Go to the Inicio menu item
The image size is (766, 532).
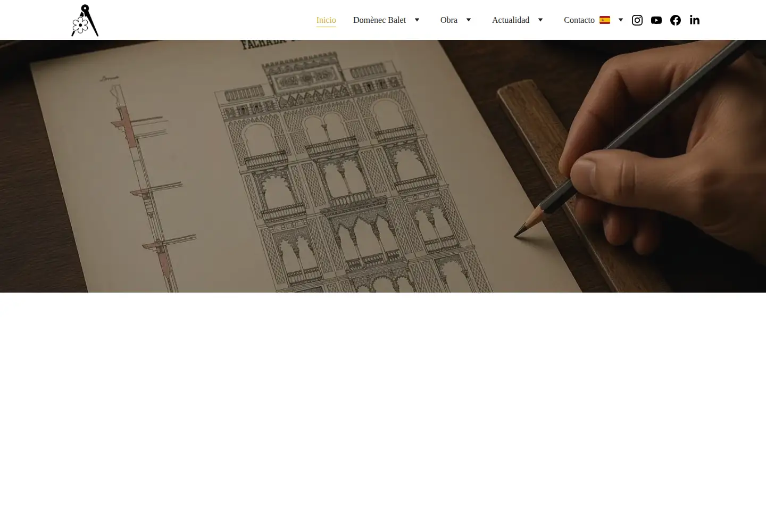point(326,20)
